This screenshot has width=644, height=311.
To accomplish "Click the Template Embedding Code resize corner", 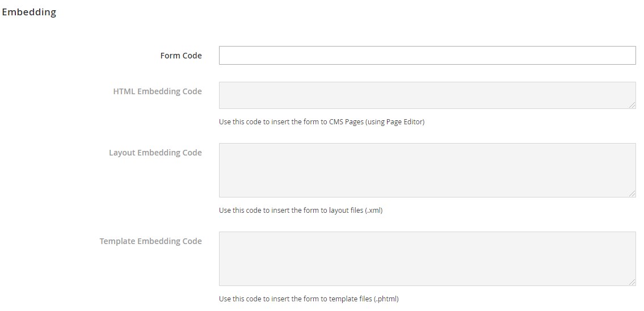I will pos(632,282).
